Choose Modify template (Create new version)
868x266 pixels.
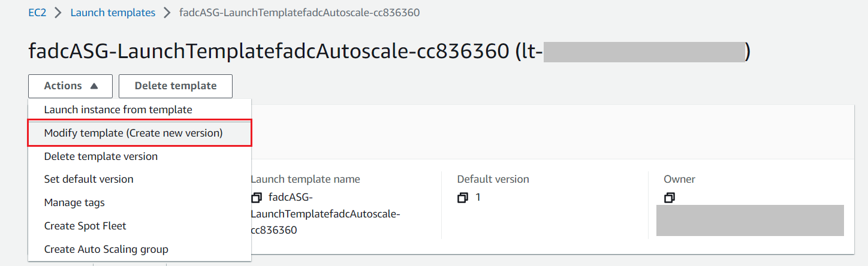(x=133, y=133)
